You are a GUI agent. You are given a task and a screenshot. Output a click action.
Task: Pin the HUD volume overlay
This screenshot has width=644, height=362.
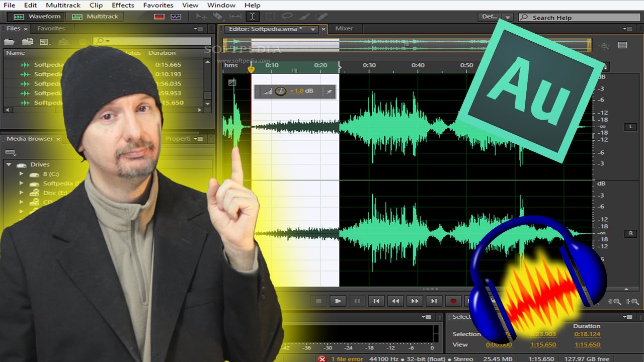pos(329,91)
